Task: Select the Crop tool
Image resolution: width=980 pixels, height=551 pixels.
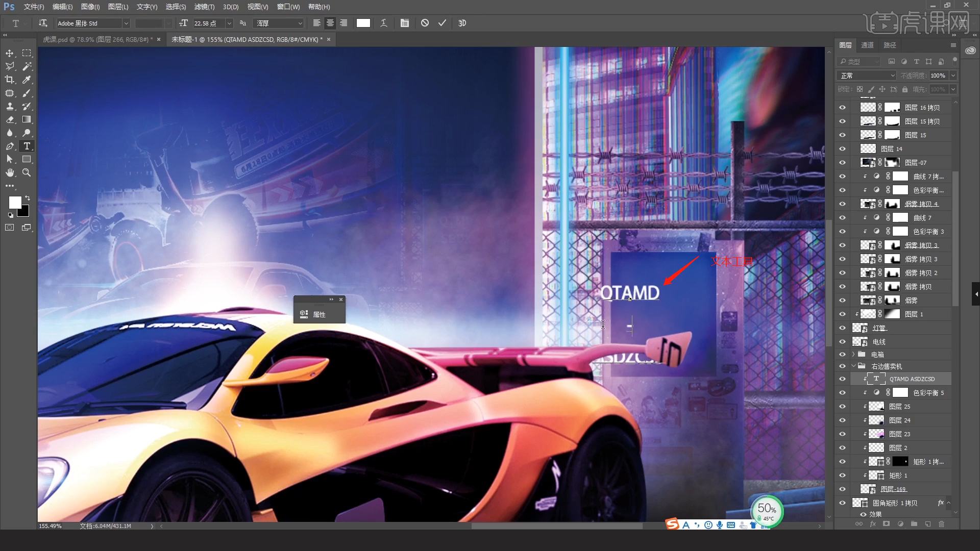Action: click(10, 80)
